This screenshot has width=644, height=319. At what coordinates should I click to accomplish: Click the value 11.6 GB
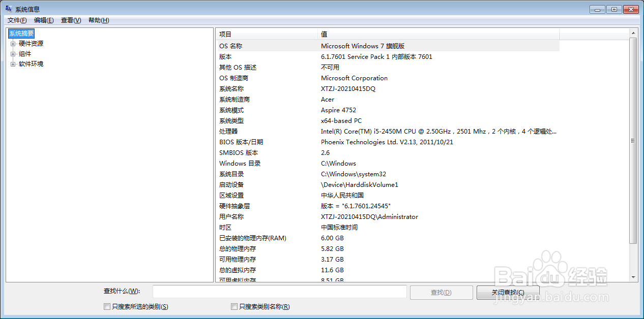[332, 270]
